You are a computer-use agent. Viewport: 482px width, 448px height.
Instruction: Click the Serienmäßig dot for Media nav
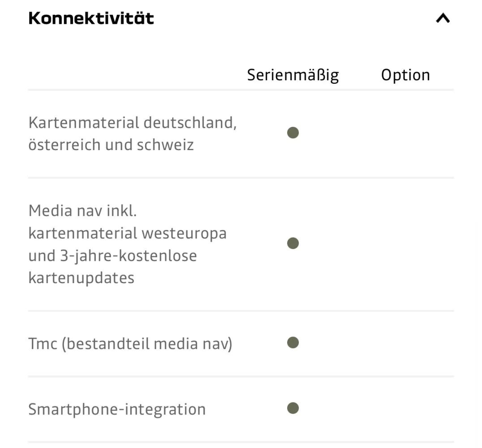click(293, 243)
